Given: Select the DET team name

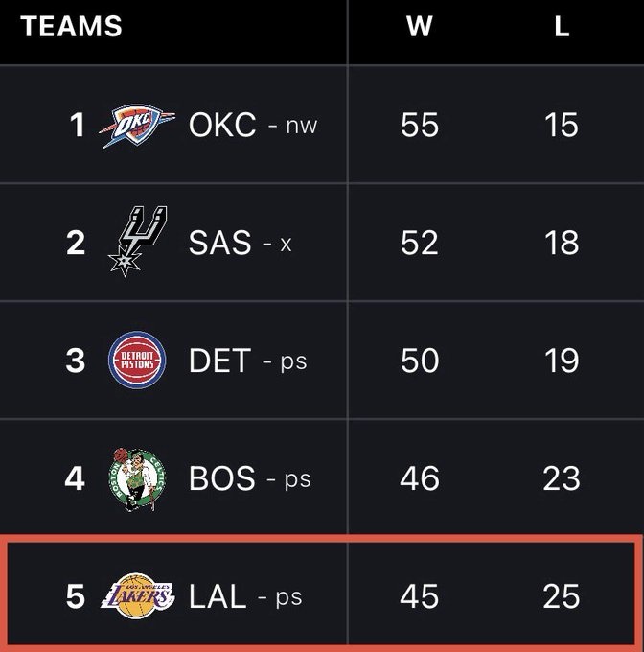Looking at the screenshot, I should pyautogui.click(x=219, y=360).
